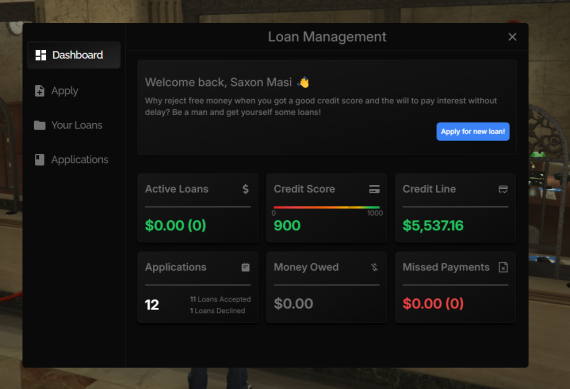Select the Active Loans $0.00 (0) value

(175, 225)
